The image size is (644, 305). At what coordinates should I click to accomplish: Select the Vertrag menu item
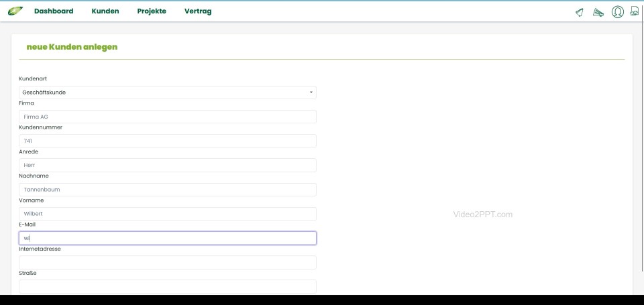pos(198,11)
